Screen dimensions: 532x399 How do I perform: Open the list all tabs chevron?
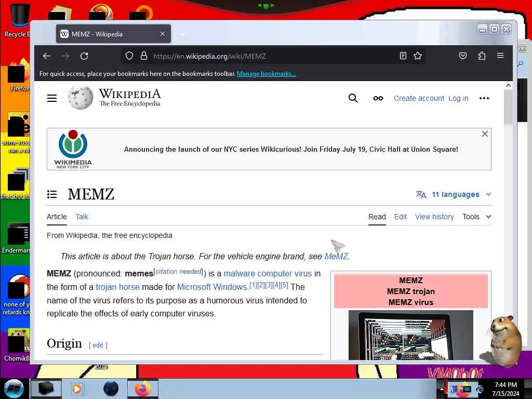pyautogui.click(x=445, y=34)
